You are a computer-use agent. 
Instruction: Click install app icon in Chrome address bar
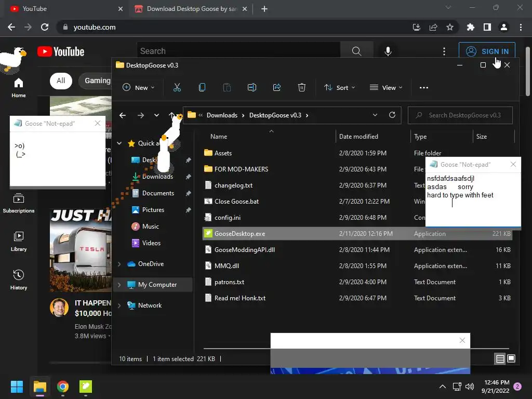pyautogui.click(x=417, y=27)
